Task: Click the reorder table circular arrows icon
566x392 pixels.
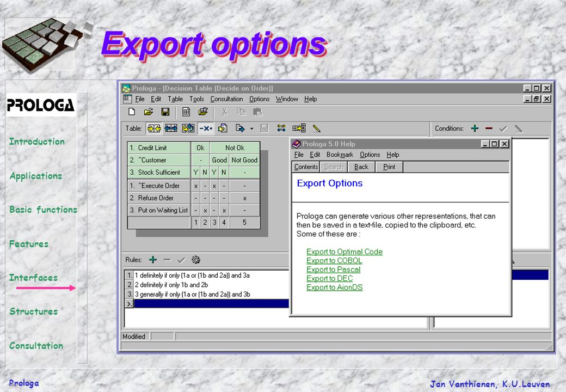Action: [188, 128]
